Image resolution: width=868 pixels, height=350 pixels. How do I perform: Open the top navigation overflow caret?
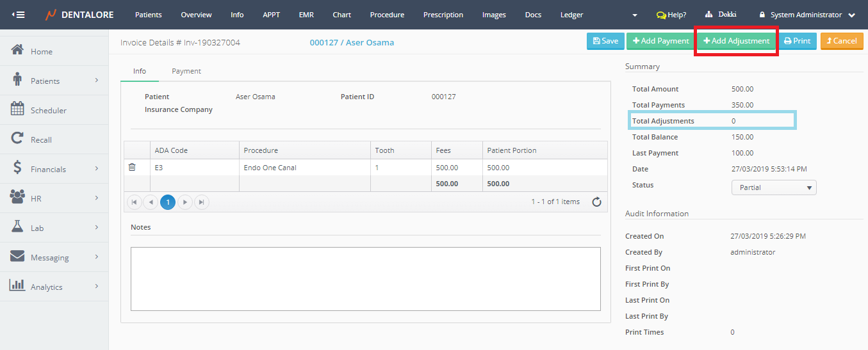(x=635, y=15)
